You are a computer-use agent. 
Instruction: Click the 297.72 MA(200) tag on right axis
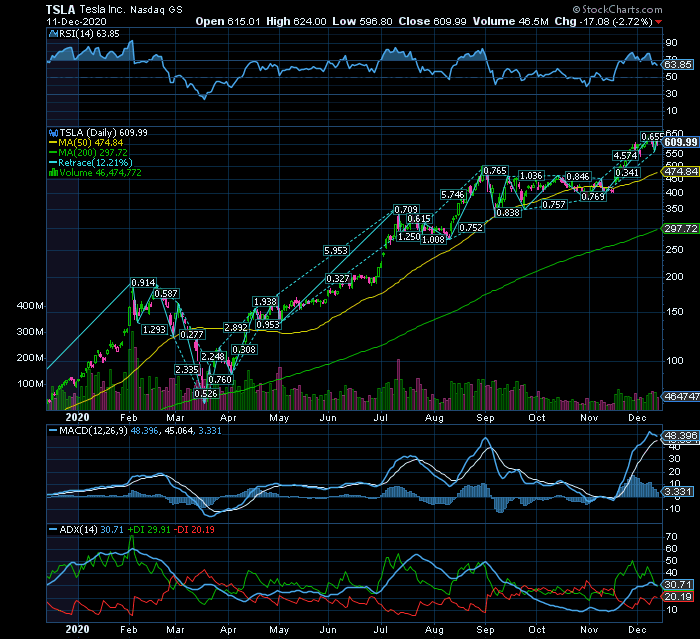[681, 228]
